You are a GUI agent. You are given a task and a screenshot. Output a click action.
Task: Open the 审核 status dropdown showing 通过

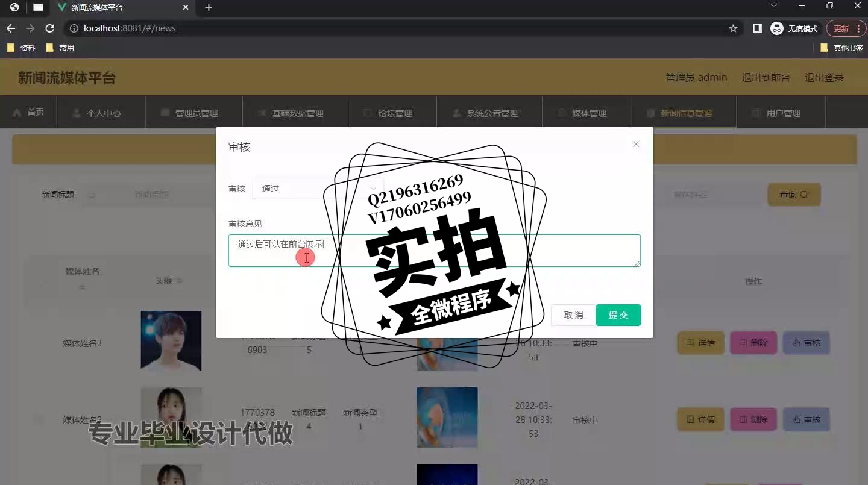click(x=318, y=189)
